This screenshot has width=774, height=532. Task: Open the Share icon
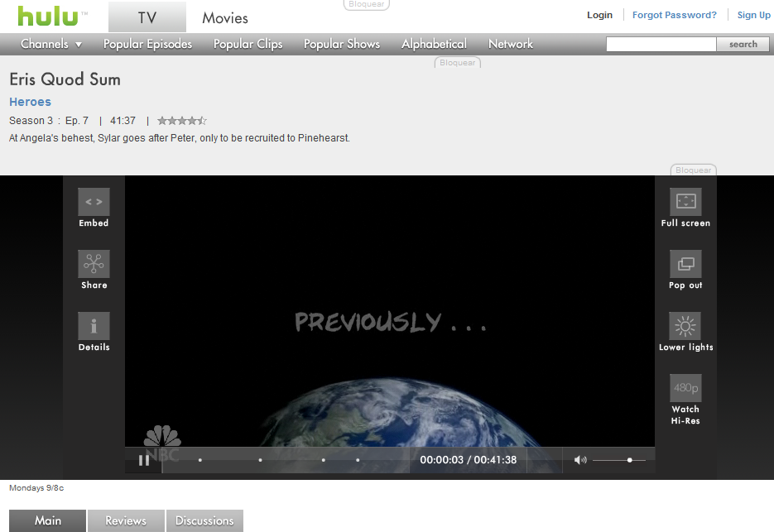(x=94, y=264)
